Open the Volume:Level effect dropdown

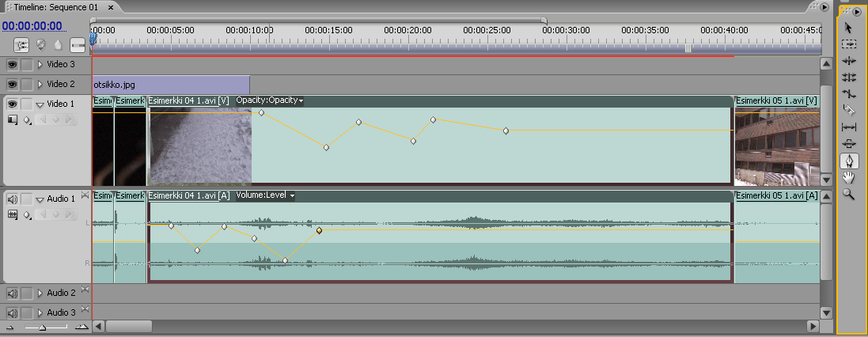[x=265, y=195]
